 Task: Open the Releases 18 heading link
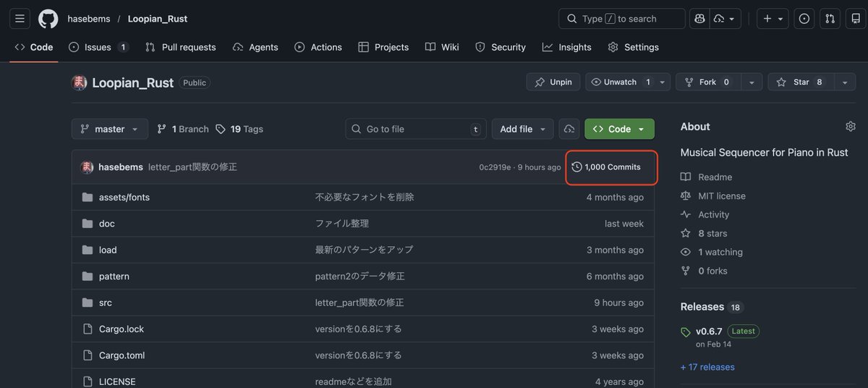[x=712, y=307]
